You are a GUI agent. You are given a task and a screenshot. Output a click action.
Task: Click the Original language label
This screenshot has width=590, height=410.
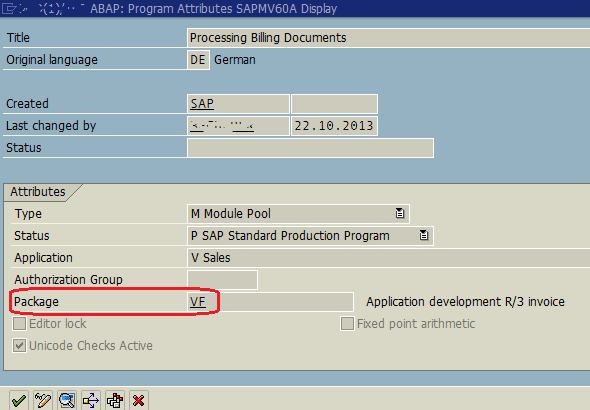click(52, 60)
